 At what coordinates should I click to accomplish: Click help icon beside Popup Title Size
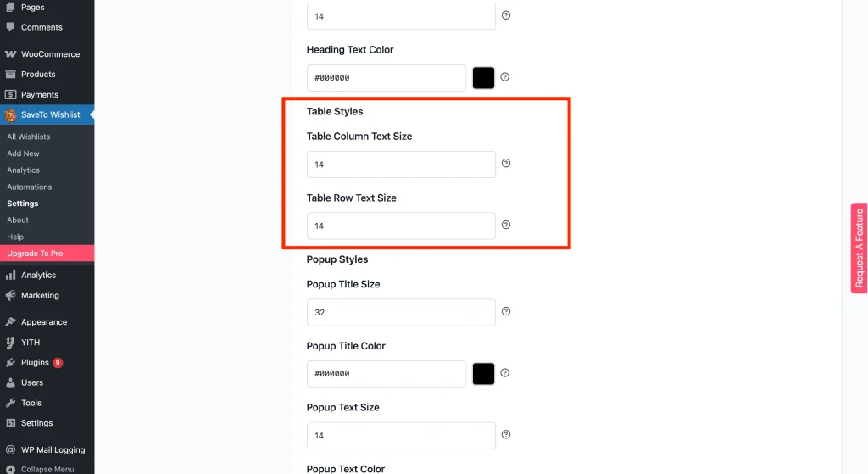coord(506,311)
